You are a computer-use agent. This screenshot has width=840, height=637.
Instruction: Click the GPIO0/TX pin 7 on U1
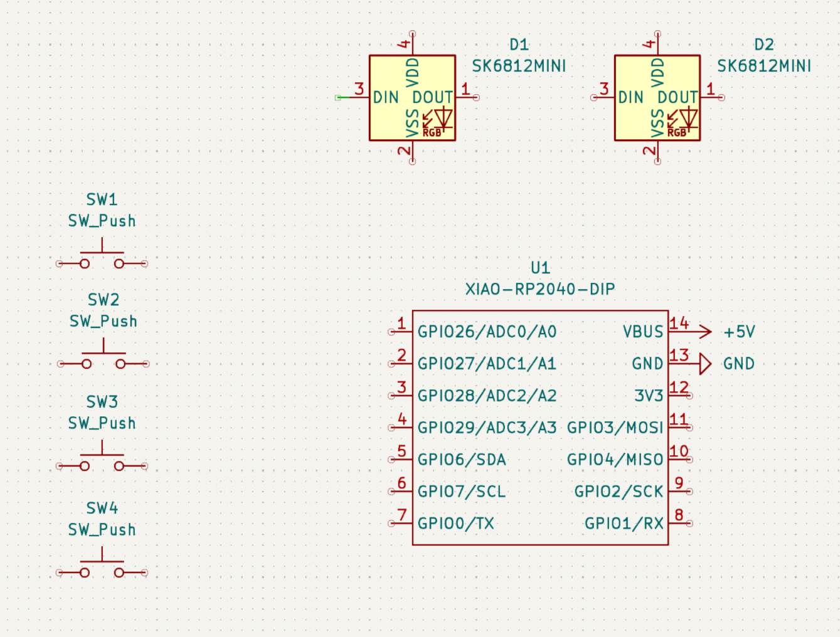click(392, 524)
